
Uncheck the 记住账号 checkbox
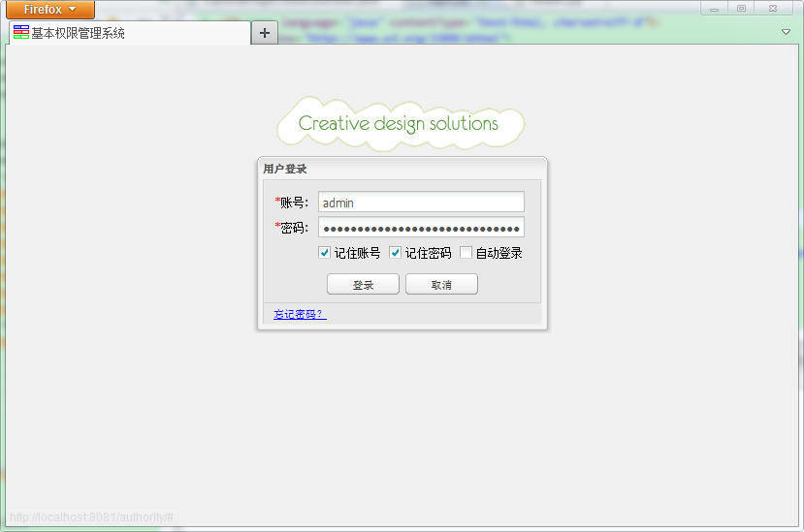click(x=324, y=253)
